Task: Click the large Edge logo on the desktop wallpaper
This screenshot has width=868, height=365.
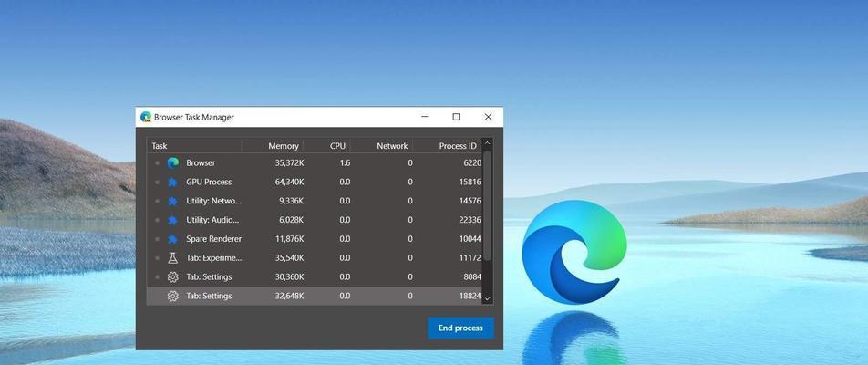Action: pyautogui.click(x=574, y=252)
